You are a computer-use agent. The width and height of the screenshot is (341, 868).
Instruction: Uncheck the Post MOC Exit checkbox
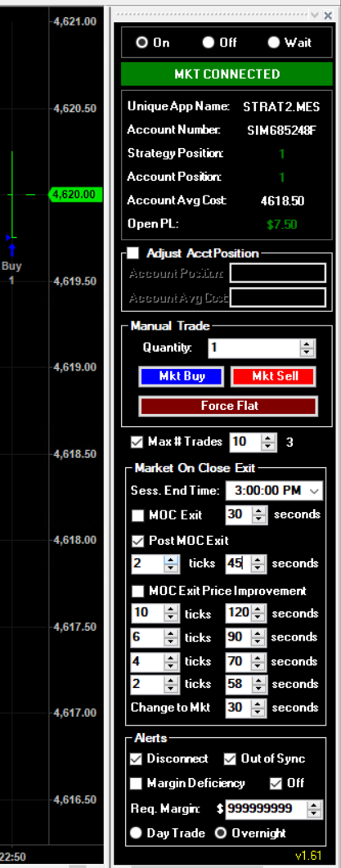pyautogui.click(x=138, y=540)
